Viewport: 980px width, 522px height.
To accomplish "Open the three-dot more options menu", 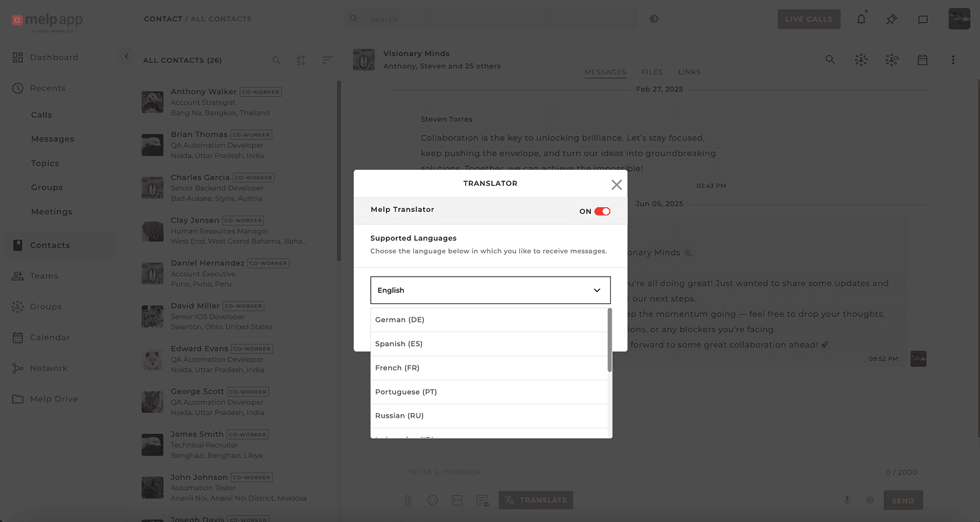I will click(x=953, y=60).
